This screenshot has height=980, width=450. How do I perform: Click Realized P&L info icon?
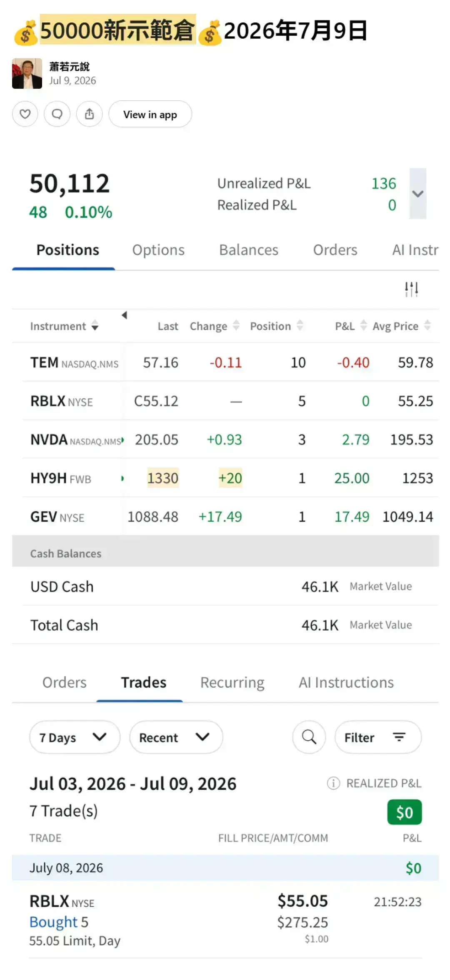click(x=333, y=783)
